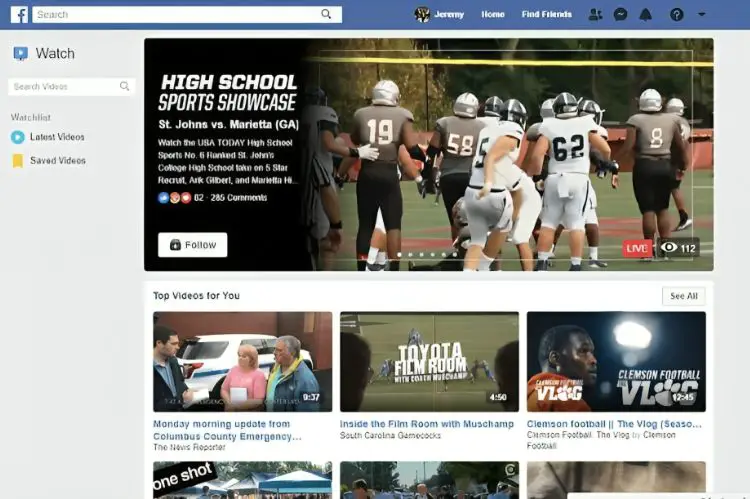The height and width of the screenshot is (499, 750).
Task: Open the Jeremy profile name link
Action: click(x=449, y=14)
